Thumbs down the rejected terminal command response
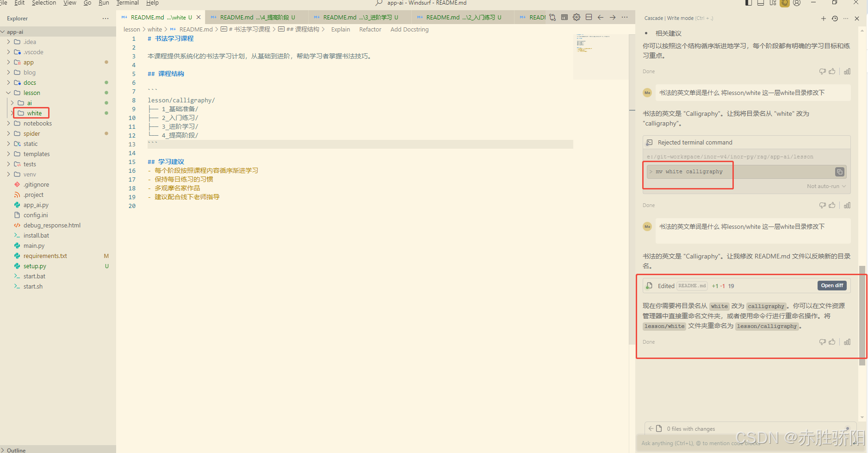Viewport: 868px width, 453px height. (x=823, y=205)
